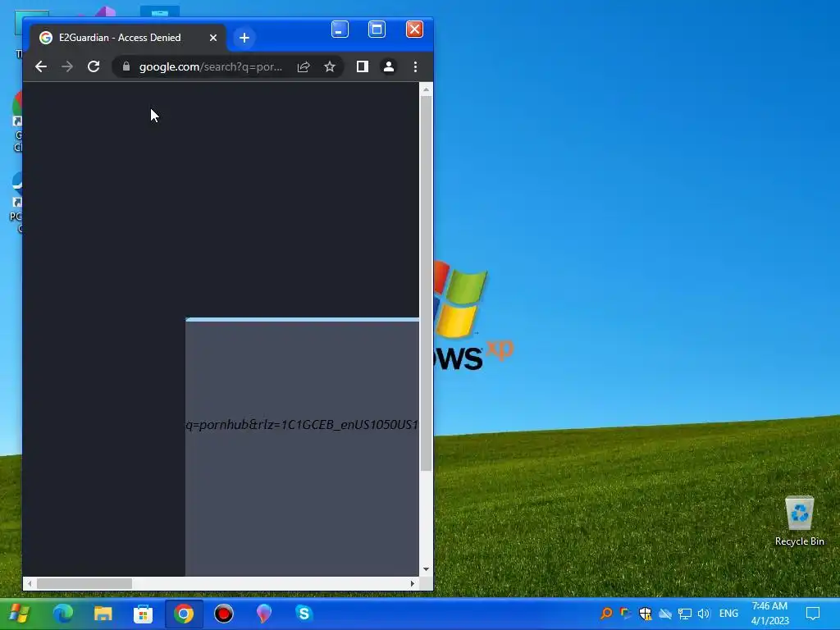
Task: Open the volume control in tray
Action: click(x=703, y=614)
